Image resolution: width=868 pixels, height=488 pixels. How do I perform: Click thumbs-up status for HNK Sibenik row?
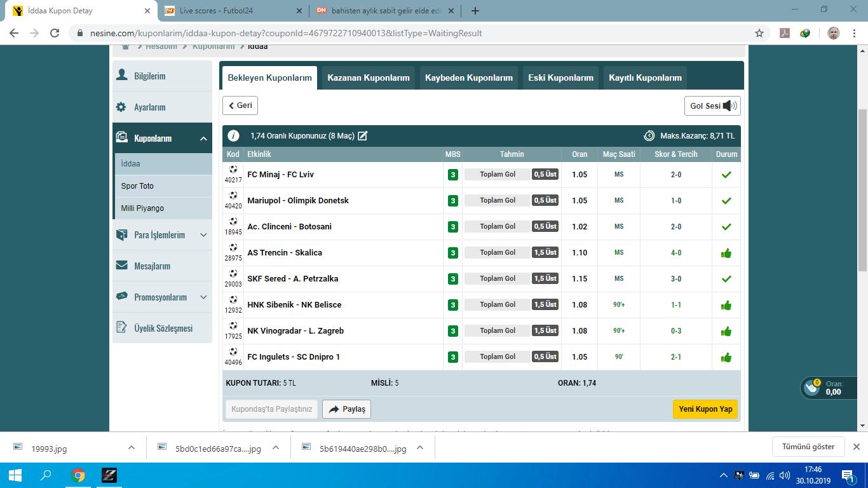pyautogui.click(x=726, y=305)
